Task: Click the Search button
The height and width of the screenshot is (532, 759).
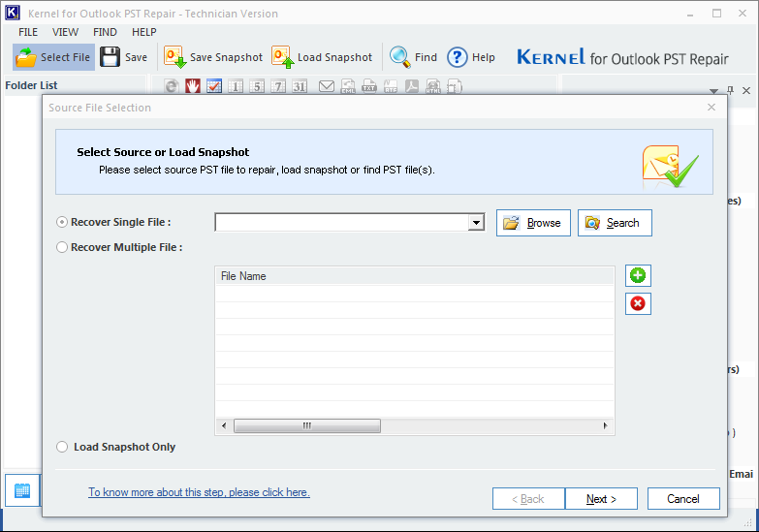Action: (615, 223)
